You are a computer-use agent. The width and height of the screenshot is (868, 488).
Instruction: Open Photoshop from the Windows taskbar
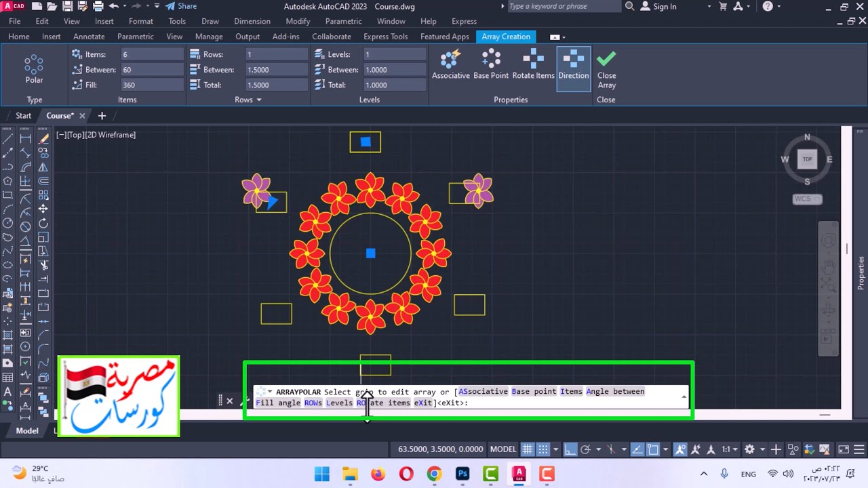462,474
